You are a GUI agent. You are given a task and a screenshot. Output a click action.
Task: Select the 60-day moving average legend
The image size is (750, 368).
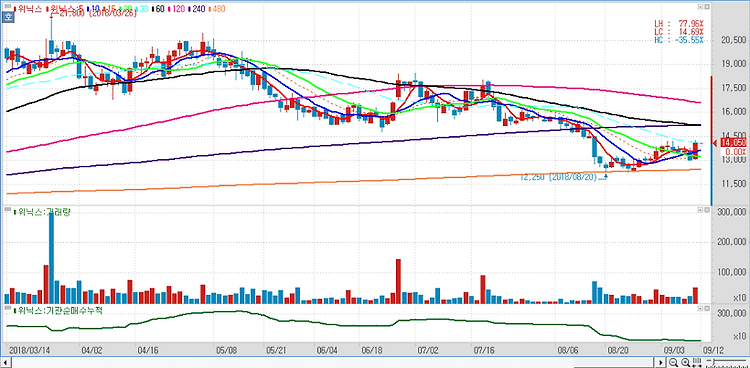click(158, 9)
